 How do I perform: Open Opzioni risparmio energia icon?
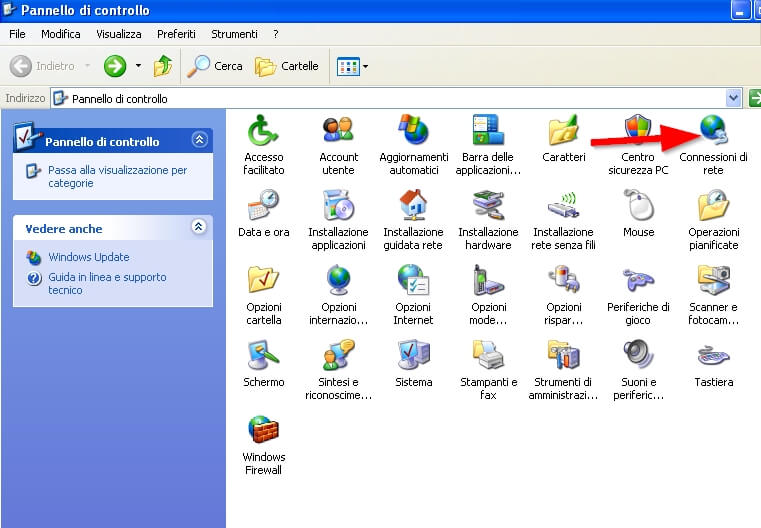(x=563, y=295)
